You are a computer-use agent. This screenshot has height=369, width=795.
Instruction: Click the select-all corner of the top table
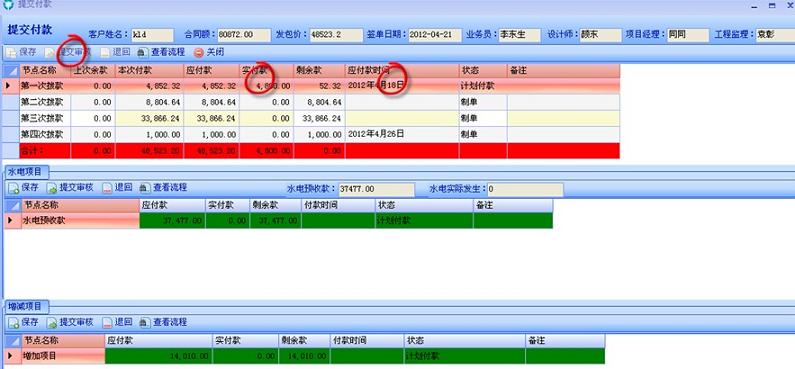12,70
